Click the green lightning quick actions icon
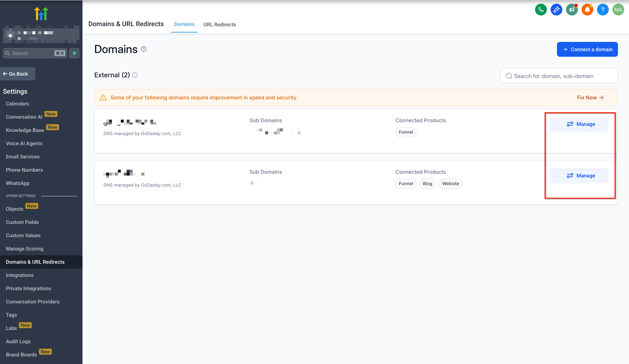This screenshot has height=364, width=629. pos(74,53)
